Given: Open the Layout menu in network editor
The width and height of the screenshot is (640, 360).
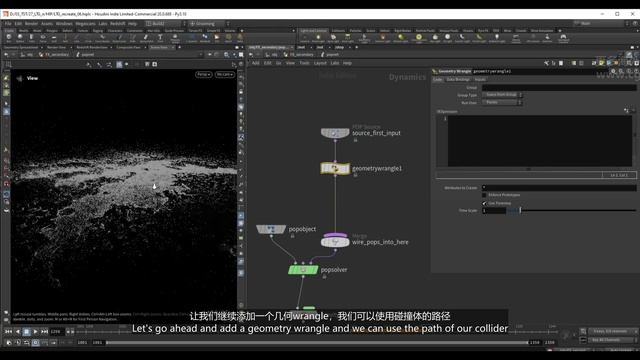Looking at the screenshot, I should coord(320,63).
